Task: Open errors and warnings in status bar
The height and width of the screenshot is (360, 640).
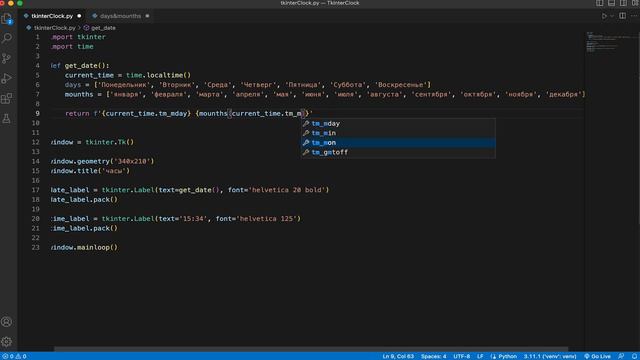Action: [14, 356]
